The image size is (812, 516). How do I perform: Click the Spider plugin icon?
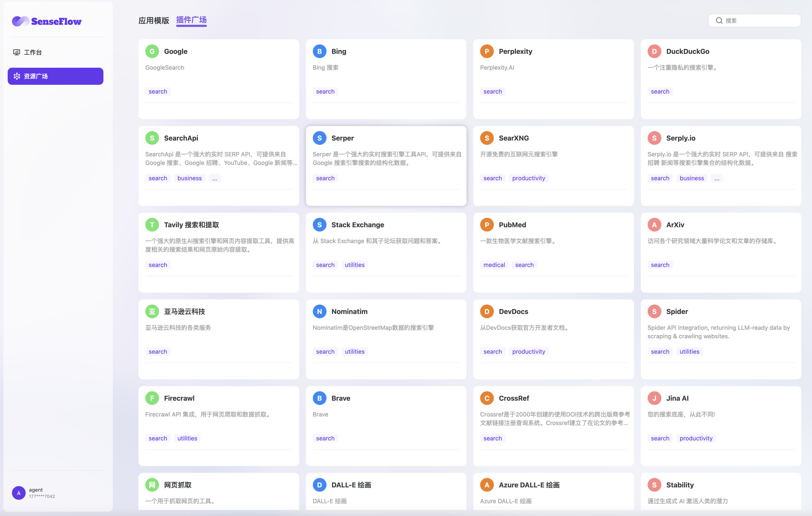[x=654, y=311]
